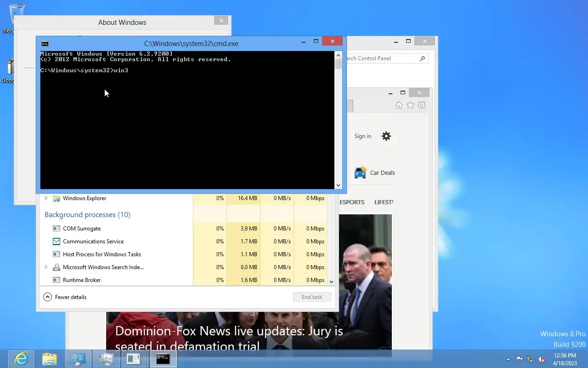The width and height of the screenshot is (588, 368).
Task: Open the LIFESTYLE tab on MSN
Action: coord(384,202)
